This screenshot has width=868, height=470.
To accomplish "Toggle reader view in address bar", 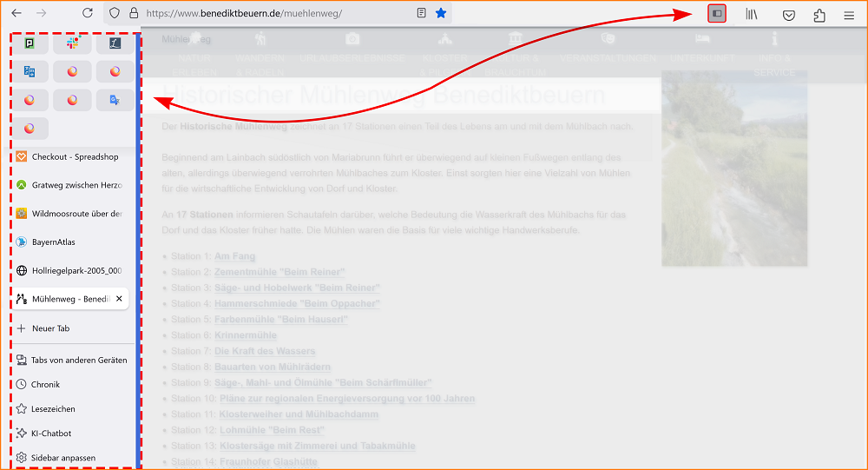I will pyautogui.click(x=421, y=13).
